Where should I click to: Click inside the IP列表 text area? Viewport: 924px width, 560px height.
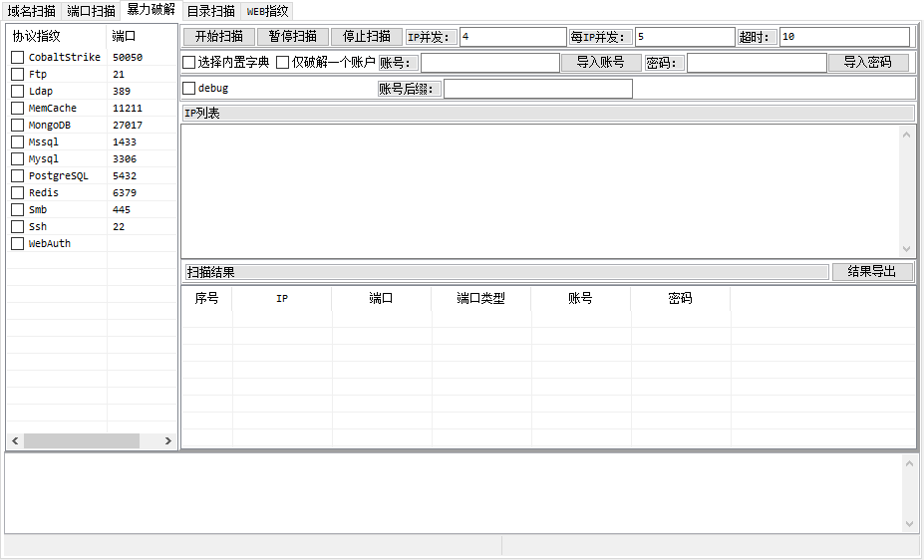click(541, 191)
